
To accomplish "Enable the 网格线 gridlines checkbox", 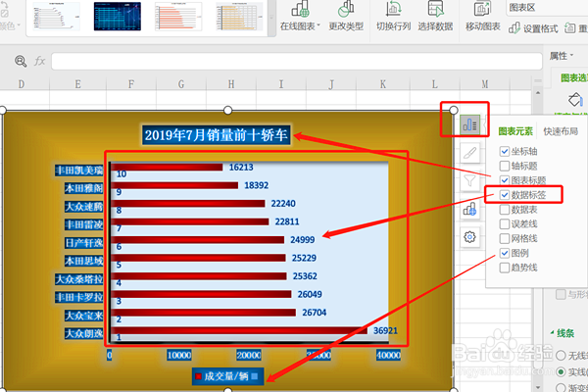I will (505, 238).
